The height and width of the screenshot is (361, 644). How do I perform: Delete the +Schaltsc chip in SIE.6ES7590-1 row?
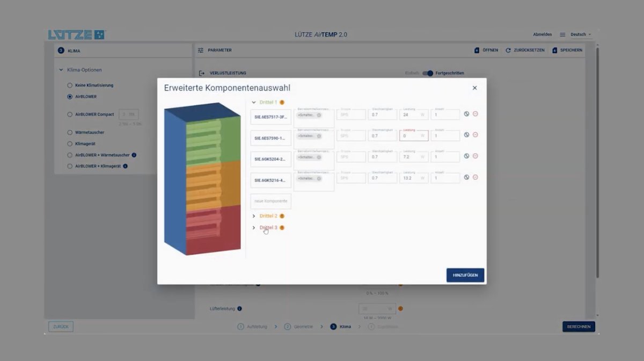[x=319, y=136]
